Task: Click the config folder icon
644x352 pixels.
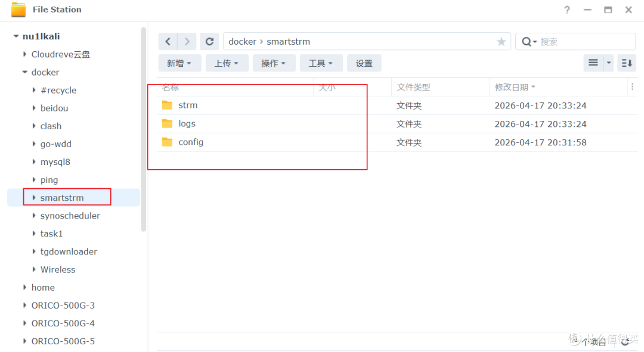Action: (x=167, y=142)
